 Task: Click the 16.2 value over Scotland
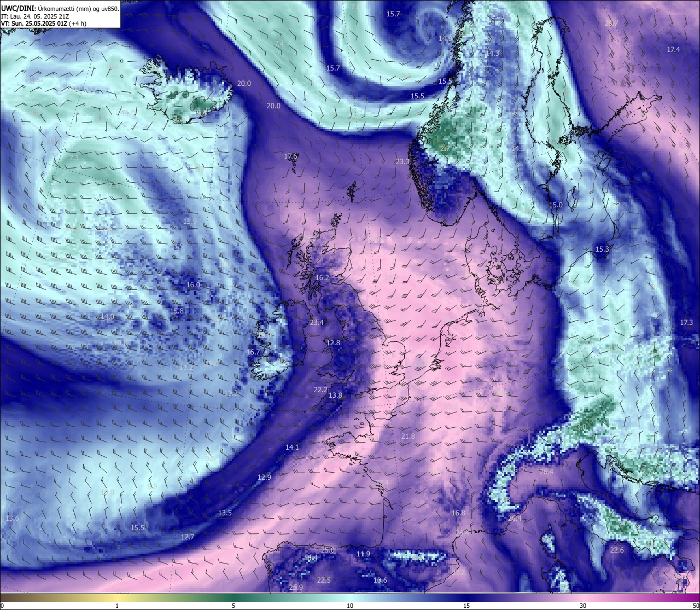(322, 277)
